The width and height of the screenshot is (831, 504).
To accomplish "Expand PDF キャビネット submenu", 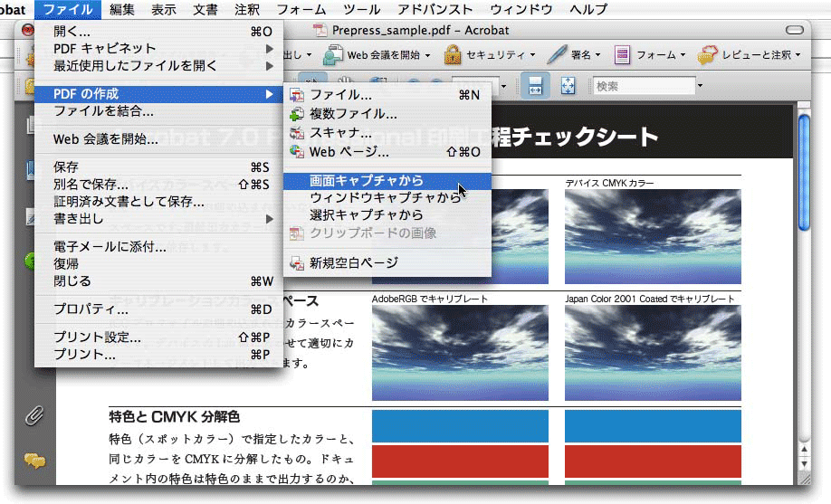I will pyautogui.click(x=158, y=48).
